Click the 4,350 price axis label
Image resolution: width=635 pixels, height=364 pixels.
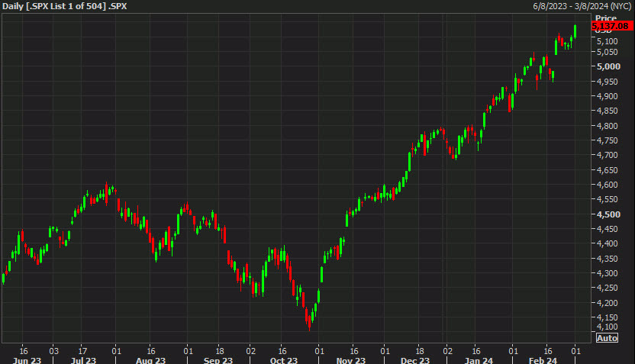607,259
